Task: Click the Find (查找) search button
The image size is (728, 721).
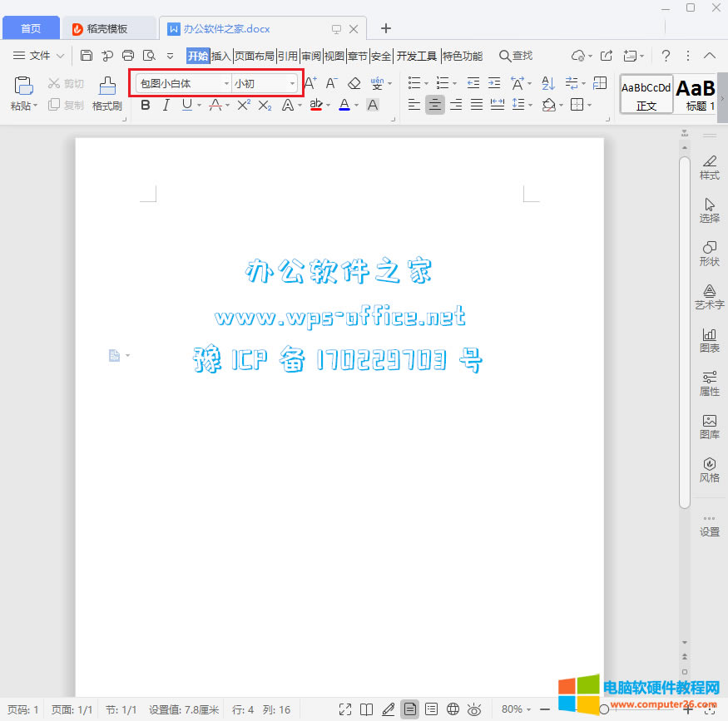Action: pyautogui.click(x=516, y=56)
